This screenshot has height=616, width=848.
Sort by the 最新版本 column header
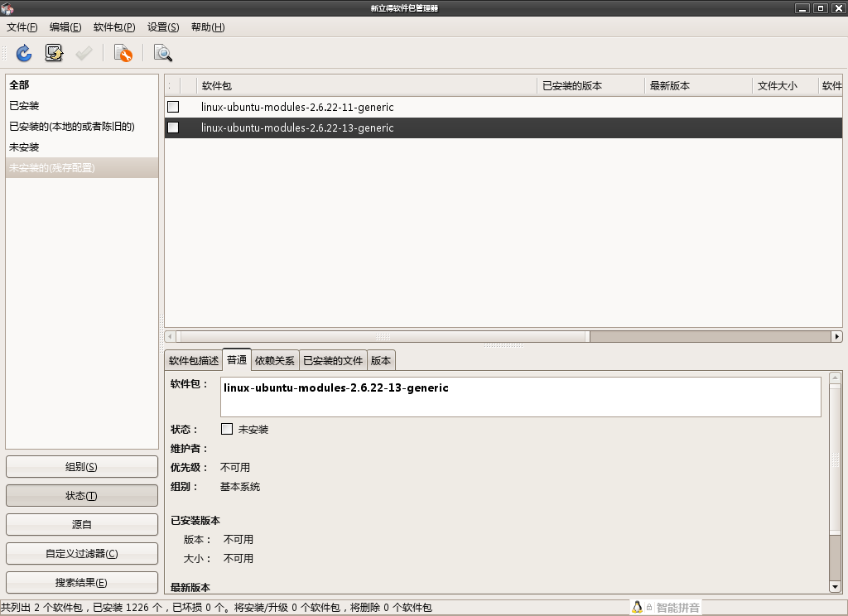coord(699,85)
